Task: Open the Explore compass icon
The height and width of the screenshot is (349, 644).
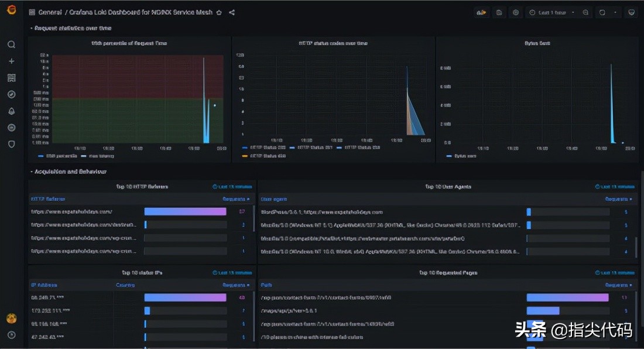Action: [x=11, y=94]
